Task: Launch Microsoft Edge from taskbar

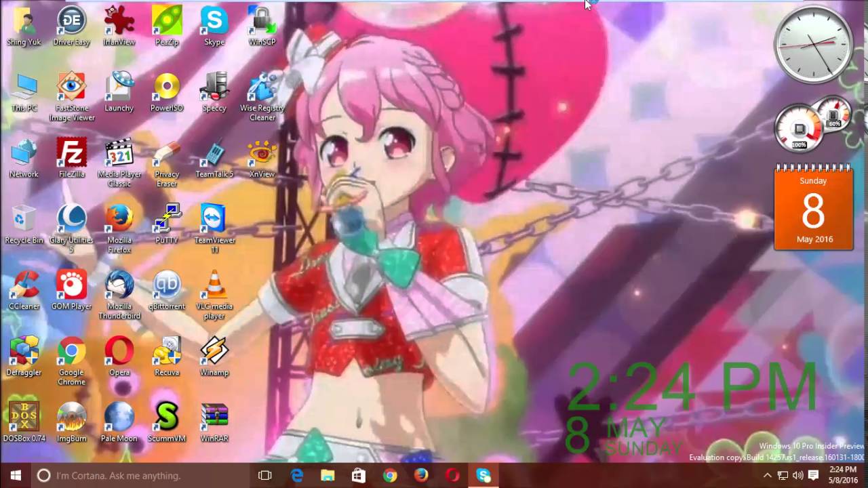Action: 297,475
